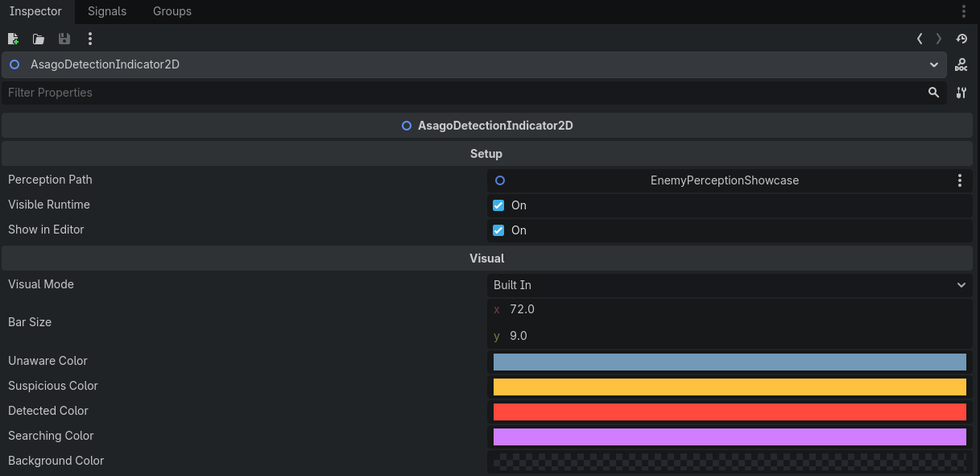980x476 pixels.
Task: Open the extra resource options dots menu
Action: pyautogui.click(x=90, y=39)
